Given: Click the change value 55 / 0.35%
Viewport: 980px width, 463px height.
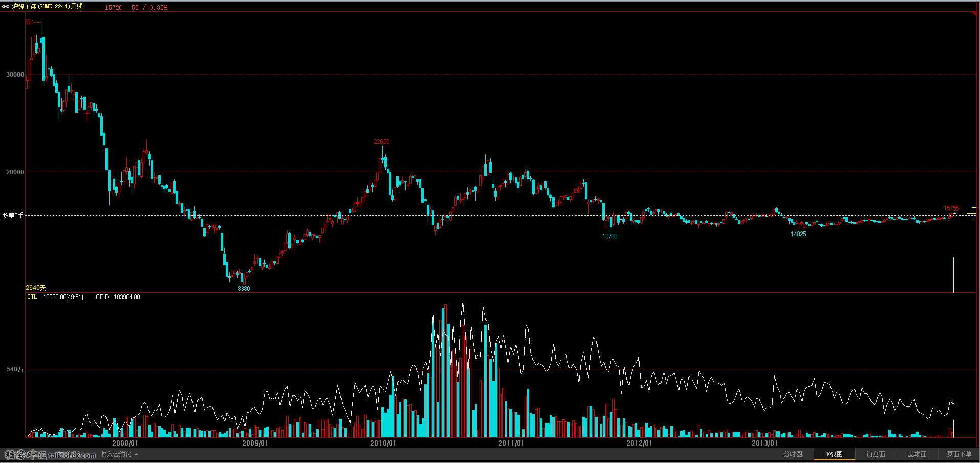Looking at the screenshot, I should pos(150,8).
